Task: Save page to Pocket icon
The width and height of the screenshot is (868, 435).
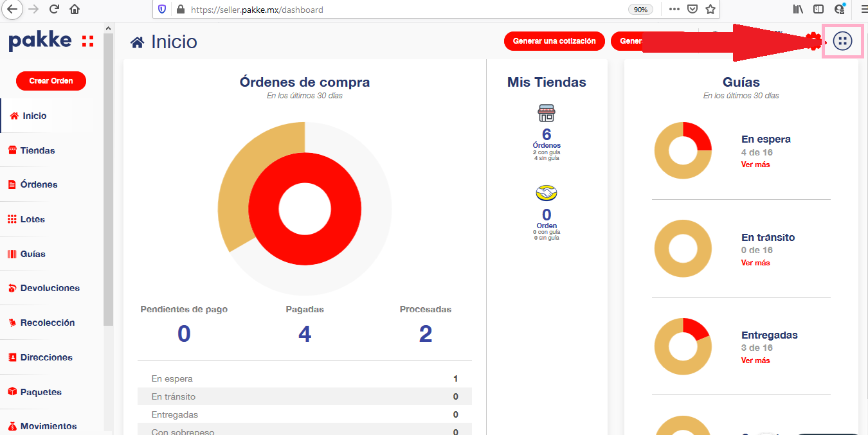Action: click(x=692, y=9)
